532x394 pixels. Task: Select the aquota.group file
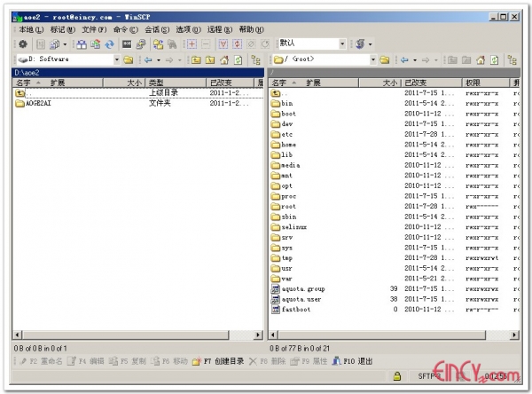tap(298, 289)
